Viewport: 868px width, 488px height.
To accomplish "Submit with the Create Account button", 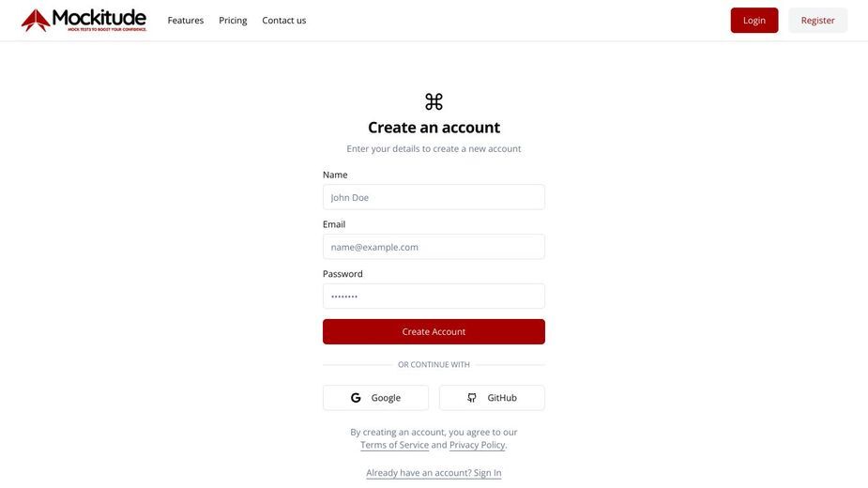I will tap(434, 332).
